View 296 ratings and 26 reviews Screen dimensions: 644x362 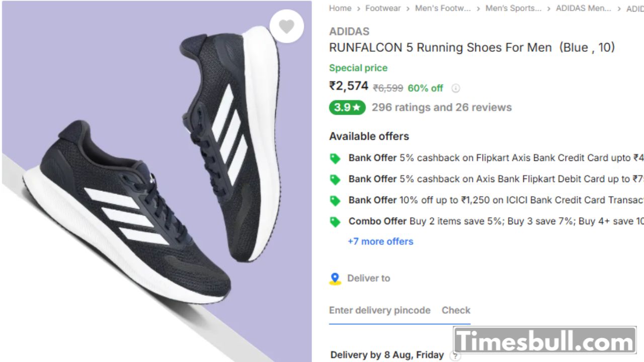click(441, 108)
